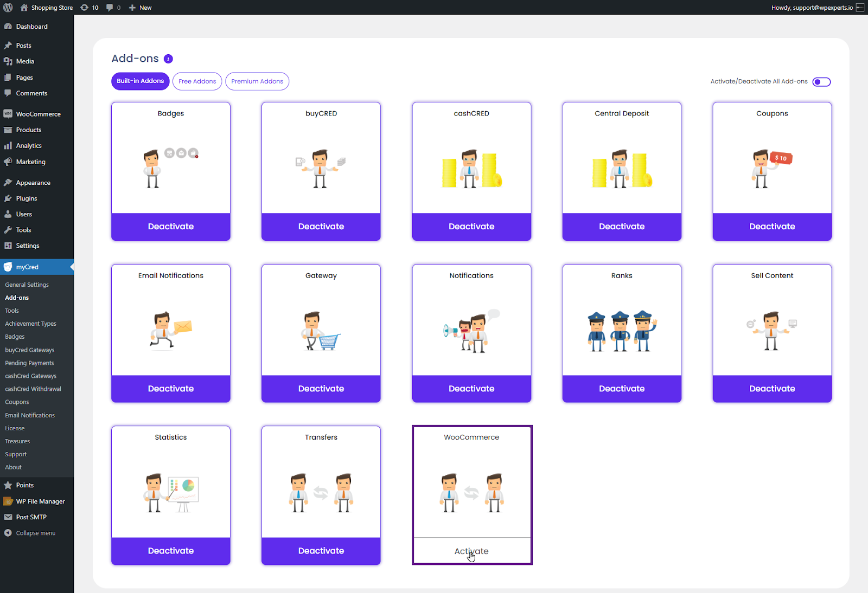Deactivate the Gateway add-on

321,389
